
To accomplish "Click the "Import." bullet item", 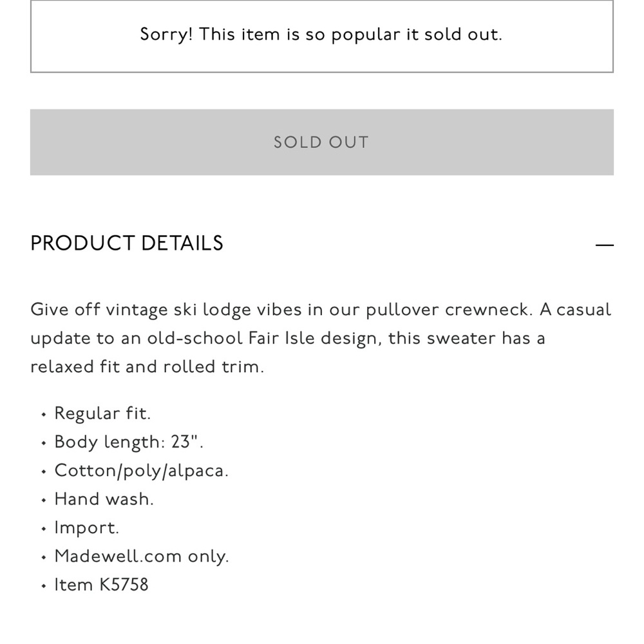I will (86, 528).
